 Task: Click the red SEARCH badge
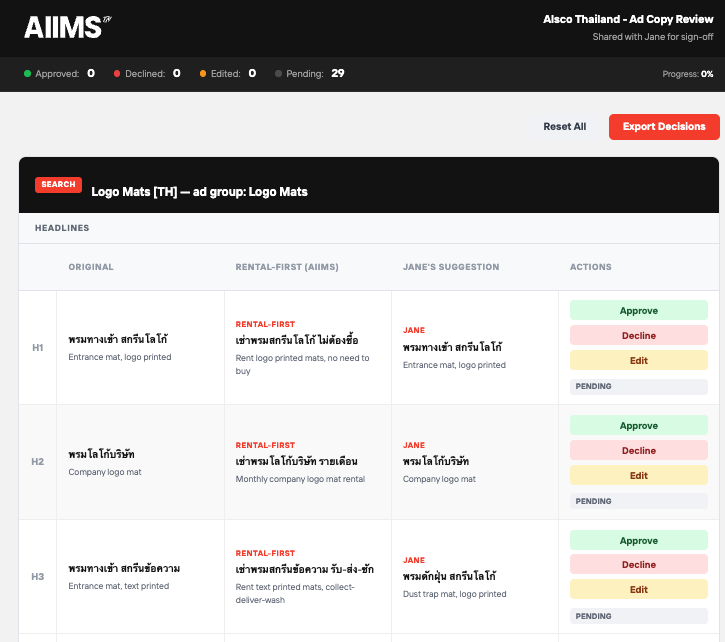click(x=58, y=185)
